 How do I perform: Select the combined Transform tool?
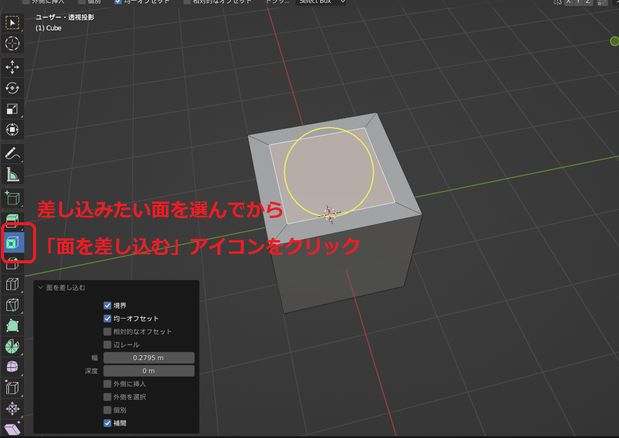click(12, 129)
